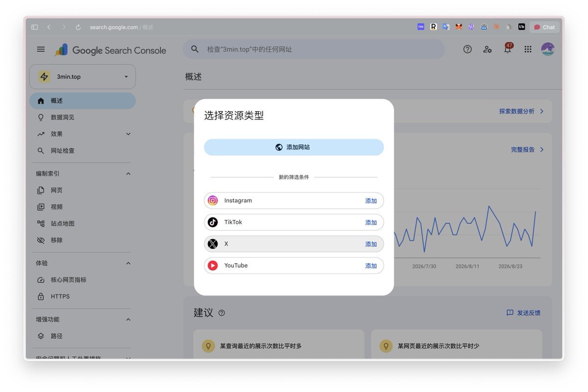Open user and permission settings icon
The image size is (588, 392).
click(488, 49)
